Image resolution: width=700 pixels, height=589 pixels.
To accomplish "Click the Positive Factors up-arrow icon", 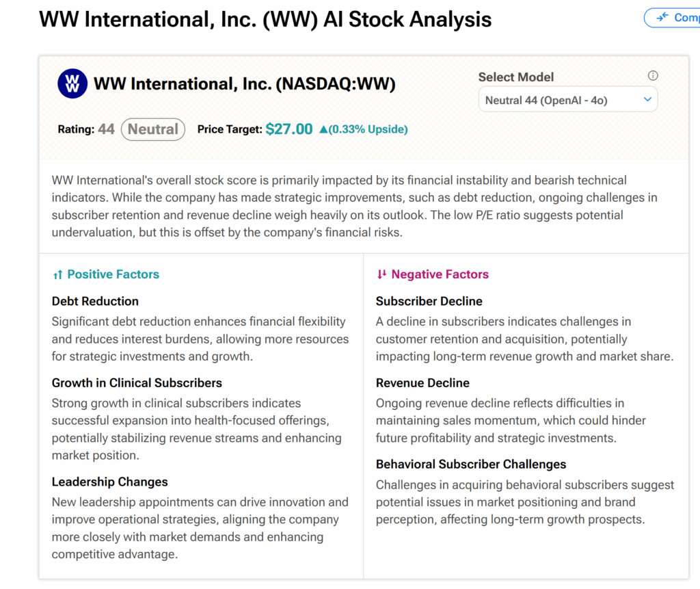I will coord(57,274).
